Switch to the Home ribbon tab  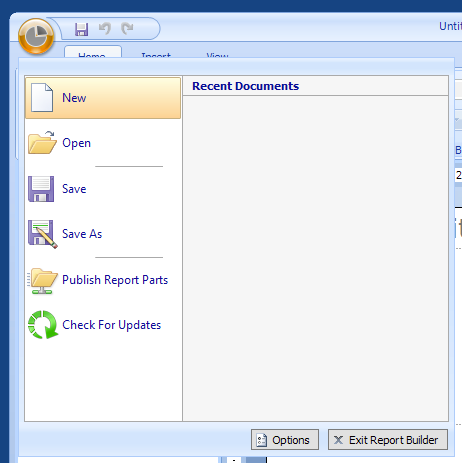(92, 53)
